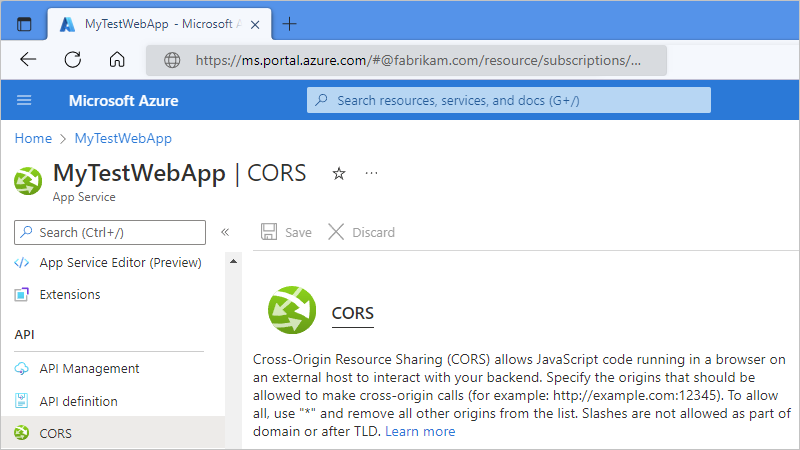Click the browser back arrow
Image resolution: width=800 pixels, height=450 pixels.
28,59
